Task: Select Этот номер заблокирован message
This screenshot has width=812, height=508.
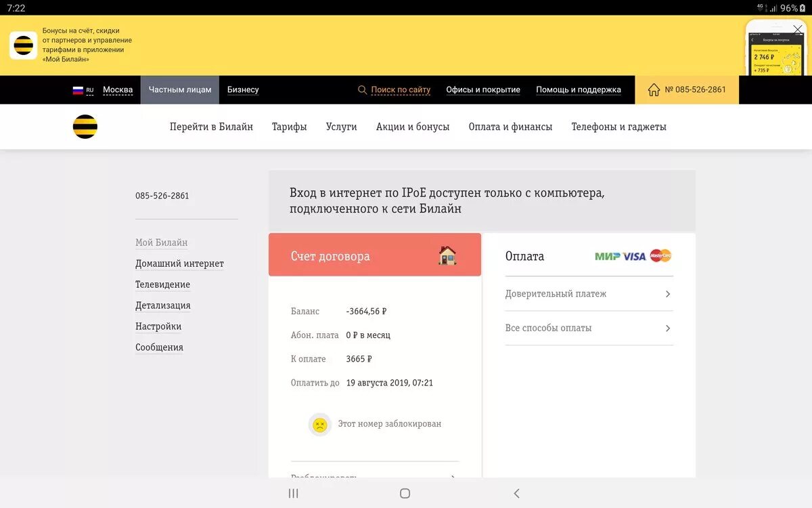Action: click(390, 424)
